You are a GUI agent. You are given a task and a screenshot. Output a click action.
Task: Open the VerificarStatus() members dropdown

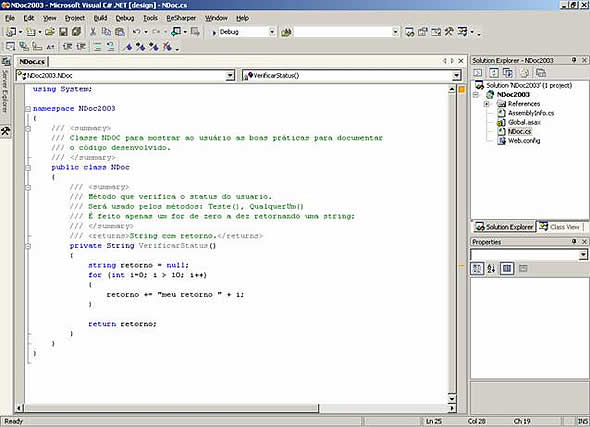click(x=456, y=76)
